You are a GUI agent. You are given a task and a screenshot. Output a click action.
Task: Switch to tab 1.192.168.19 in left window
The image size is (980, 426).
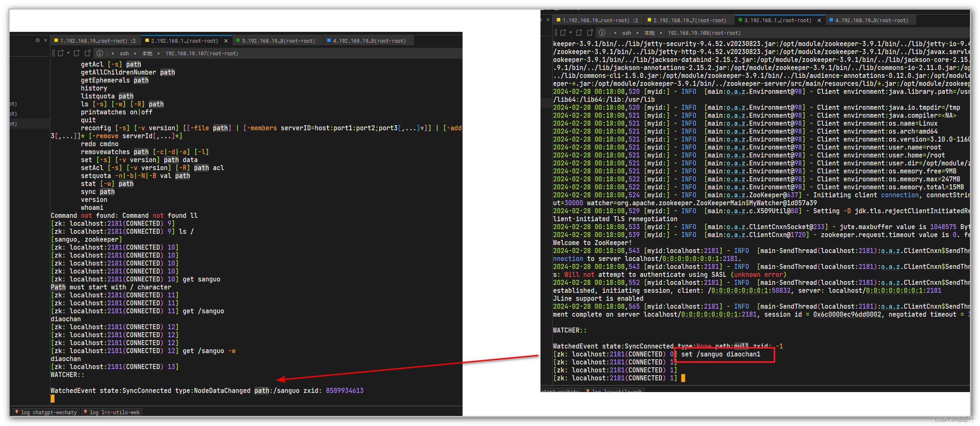[x=96, y=41]
